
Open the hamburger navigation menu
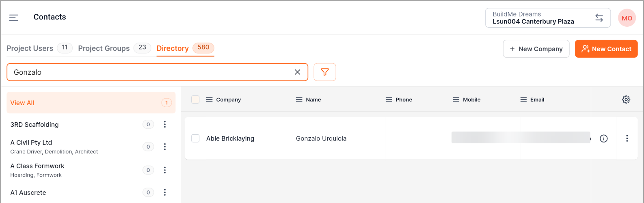tap(14, 17)
